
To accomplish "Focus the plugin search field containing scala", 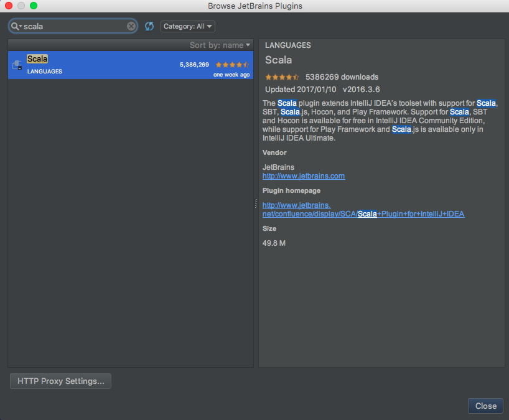I will pyautogui.click(x=73, y=26).
